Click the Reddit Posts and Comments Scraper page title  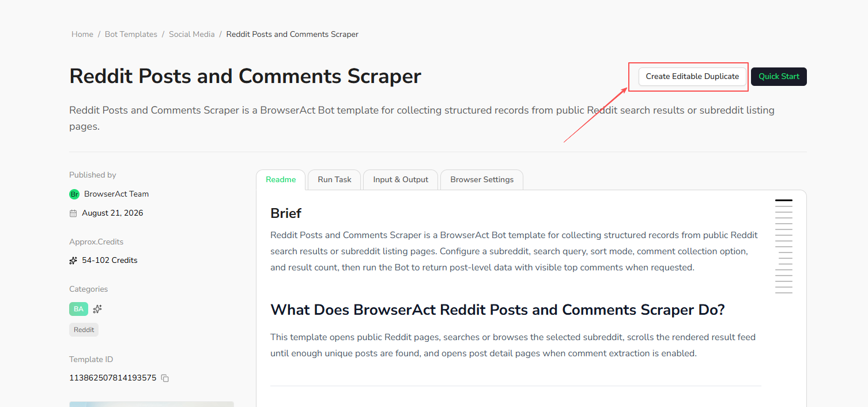[246, 76]
